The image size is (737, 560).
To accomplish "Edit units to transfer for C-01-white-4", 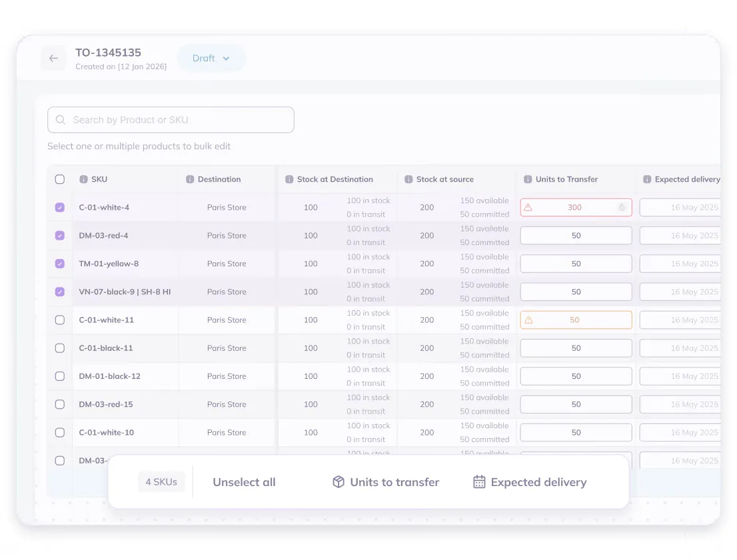I will (576, 207).
